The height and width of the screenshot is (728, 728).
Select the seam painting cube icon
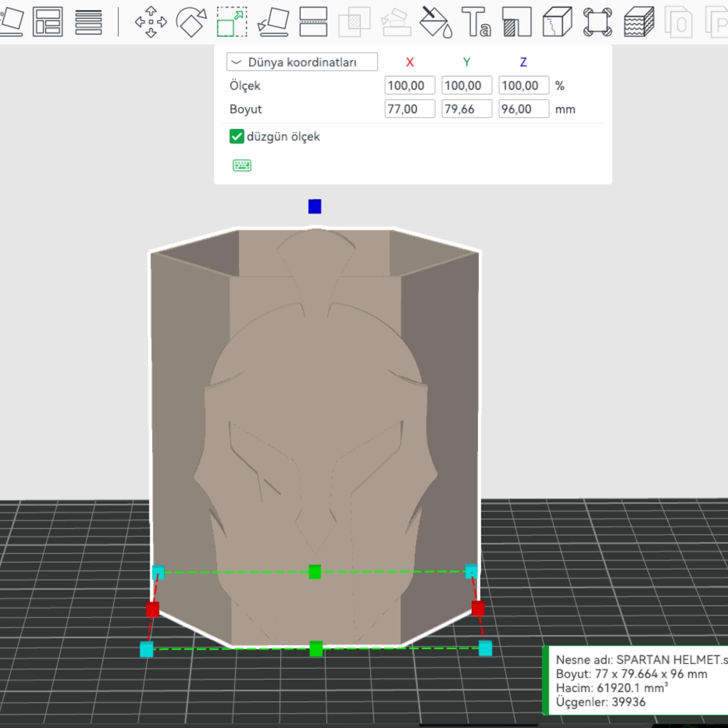pyautogui.click(x=557, y=22)
